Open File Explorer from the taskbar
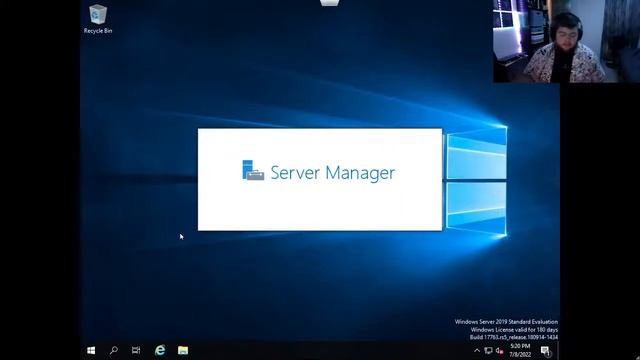Screen dimensions: 640x360 point(183,350)
